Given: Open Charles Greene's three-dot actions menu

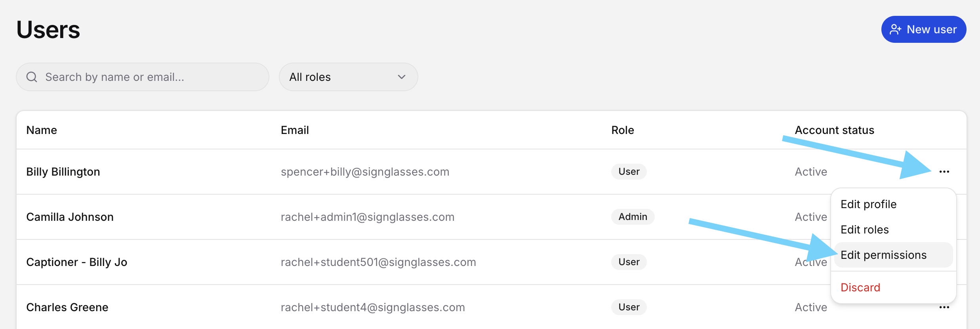Looking at the screenshot, I should pos(944,307).
